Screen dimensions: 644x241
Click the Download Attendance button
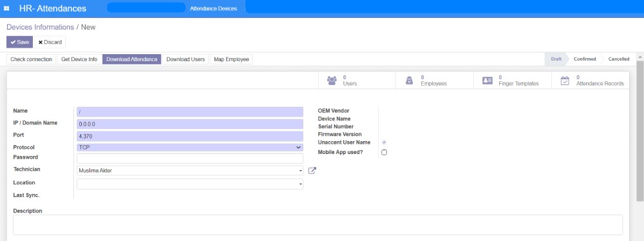click(132, 59)
